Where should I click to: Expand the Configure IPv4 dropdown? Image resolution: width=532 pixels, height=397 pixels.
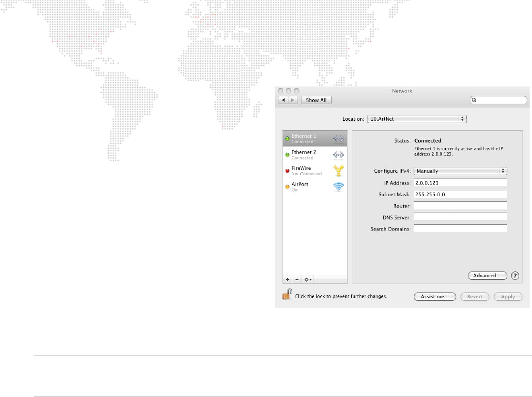[x=460, y=171]
